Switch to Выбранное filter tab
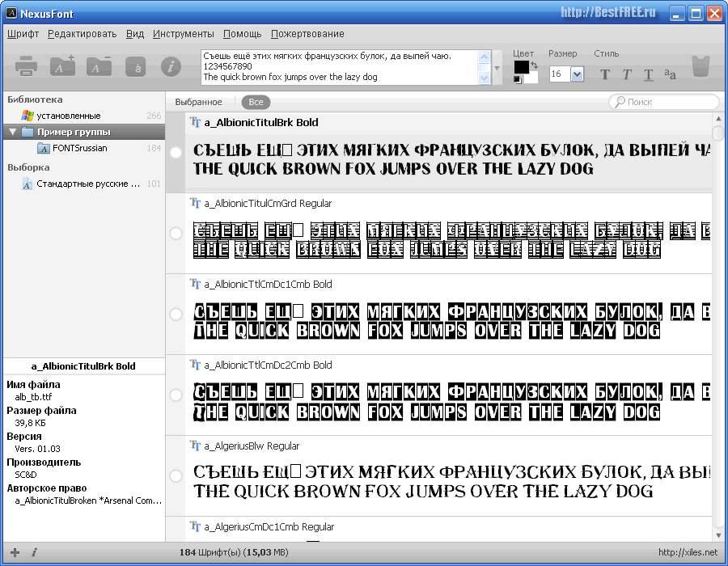The width and height of the screenshot is (728, 566). 198,102
